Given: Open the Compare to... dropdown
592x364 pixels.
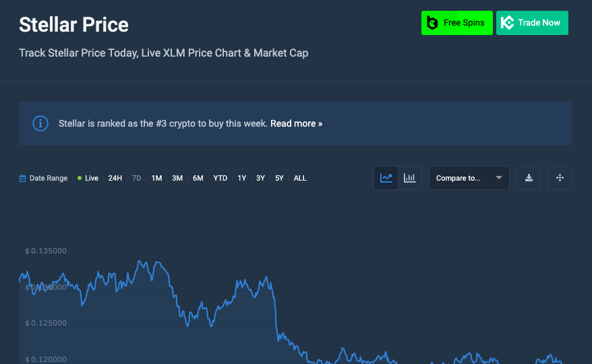Looking at the screenshot, I should tap(469, 178).
